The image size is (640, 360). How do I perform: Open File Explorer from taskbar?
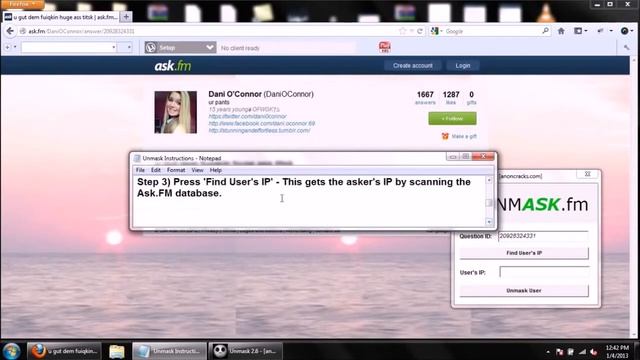tap(116, 351)
